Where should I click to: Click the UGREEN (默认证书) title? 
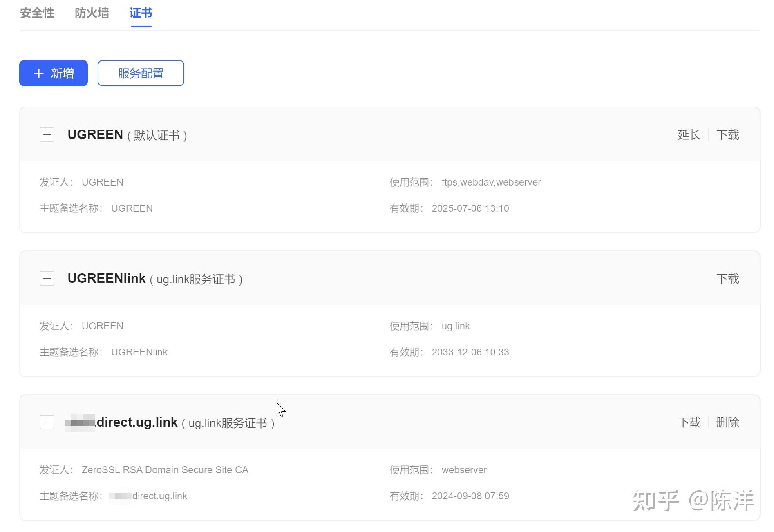tap(128, 135)
